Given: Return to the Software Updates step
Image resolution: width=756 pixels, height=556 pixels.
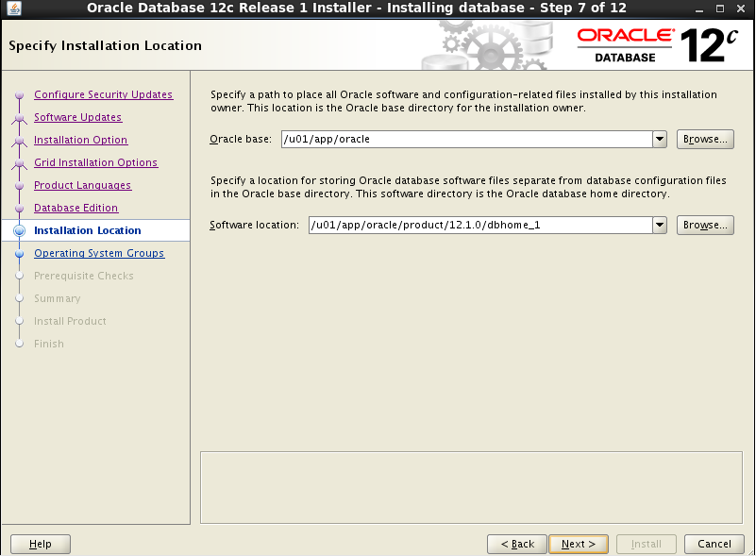Looking at the screenshot, I should click(x=80, y=117).
